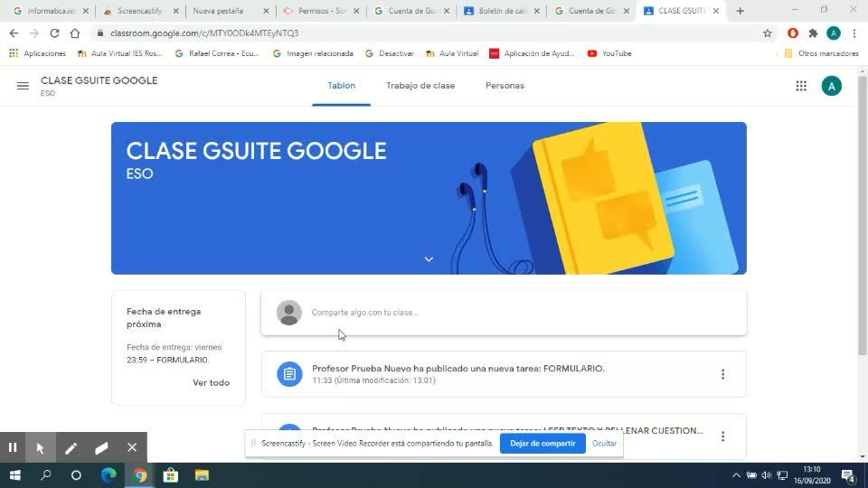Image resolution: width=868 pixels, height=488 pixels.
Task: Open File Explorer from the taskbar
Action: (202, 475)
